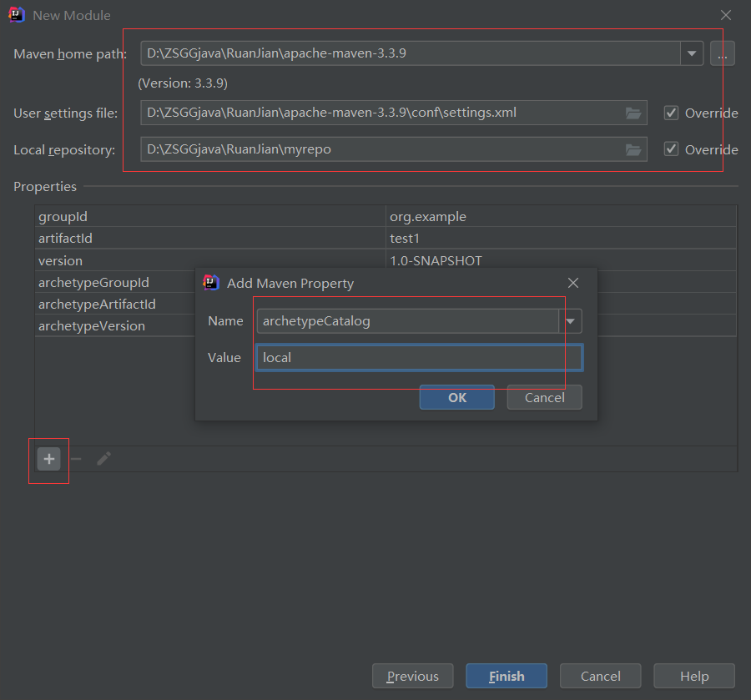Click the browse ellipsis button for Maven home

pyautogui.click(x=723, y=53)
